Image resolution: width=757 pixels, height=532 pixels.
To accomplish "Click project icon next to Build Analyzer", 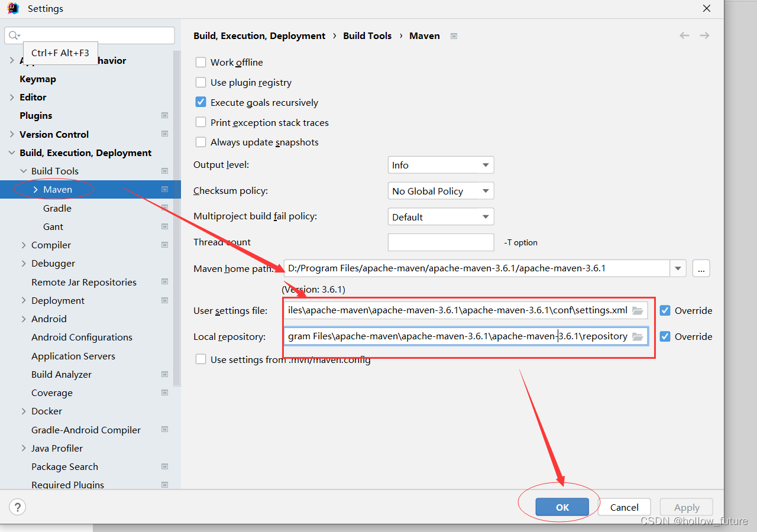I will [164, 374].
